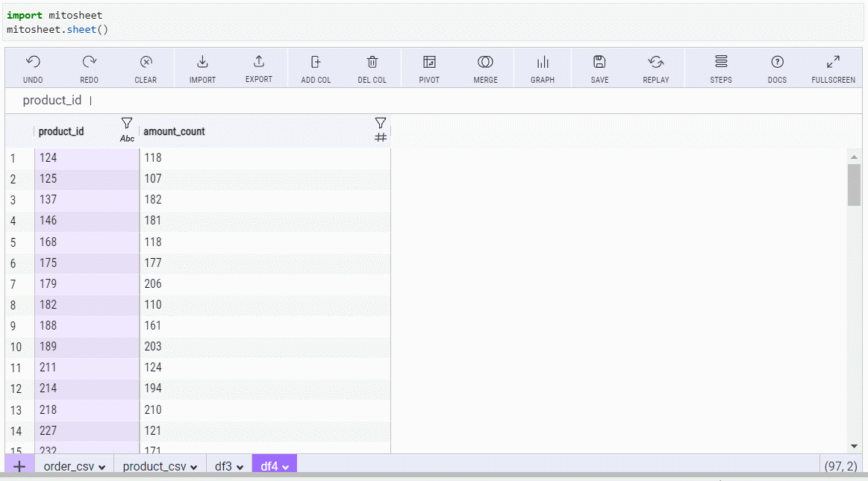The image size is (868, 481).
Task: Click the vertical scrollbar thumb
Action: click(854, 184)
